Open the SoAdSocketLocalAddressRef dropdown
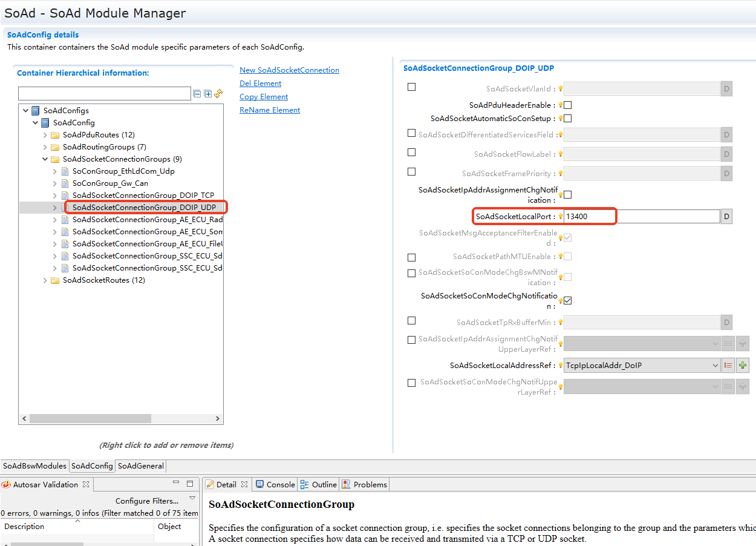This screenshot has width=756, height=546. click(715, 365)
